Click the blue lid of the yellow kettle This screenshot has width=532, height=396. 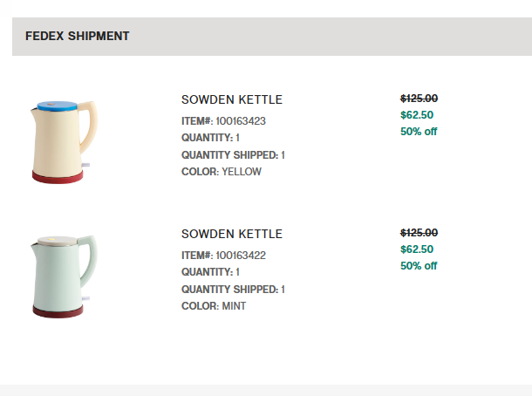58,107
